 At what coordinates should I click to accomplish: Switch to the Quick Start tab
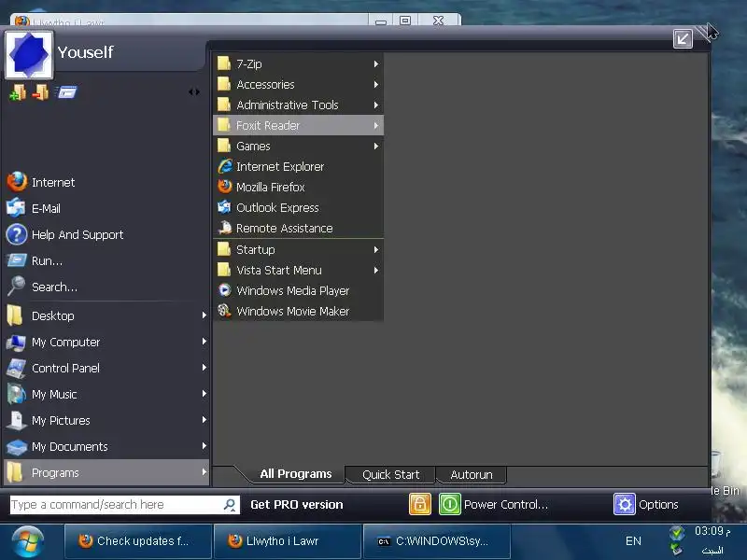pyautogui.click(x=390, y=475)
